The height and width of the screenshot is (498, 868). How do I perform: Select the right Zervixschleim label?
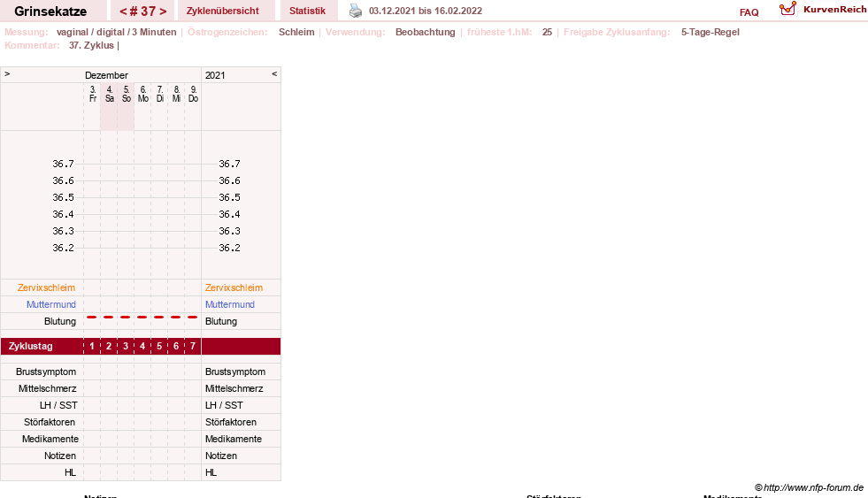click(234, 287)
